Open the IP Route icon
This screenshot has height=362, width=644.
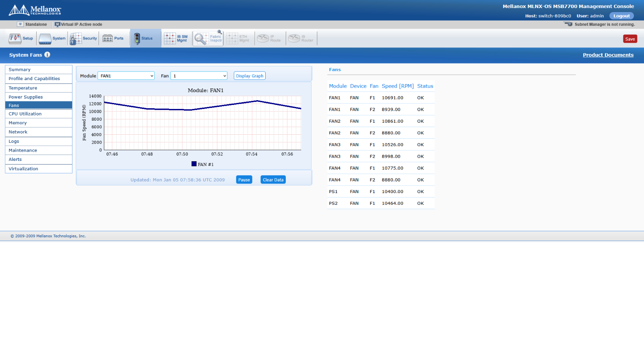click(263, 39)
